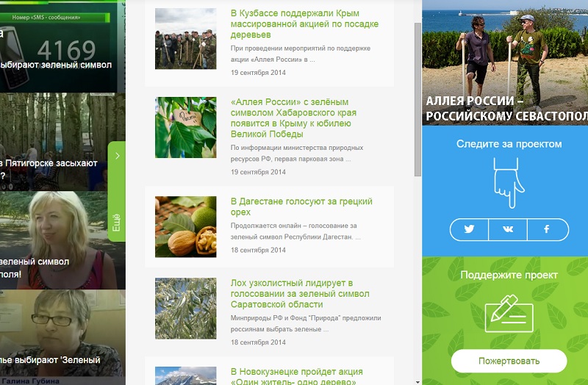Open the Facebook follow icon
The image size is (588, 385).
[x=548, y=229]
